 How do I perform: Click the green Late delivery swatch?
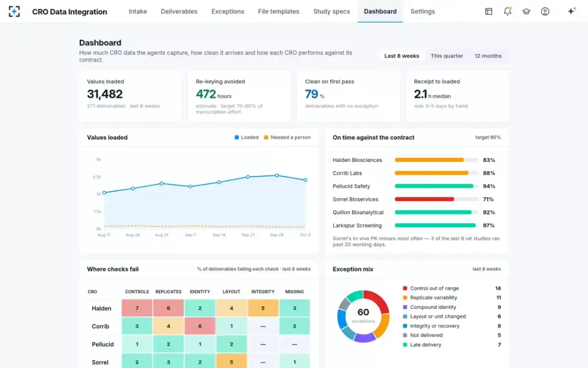point(405,345)
